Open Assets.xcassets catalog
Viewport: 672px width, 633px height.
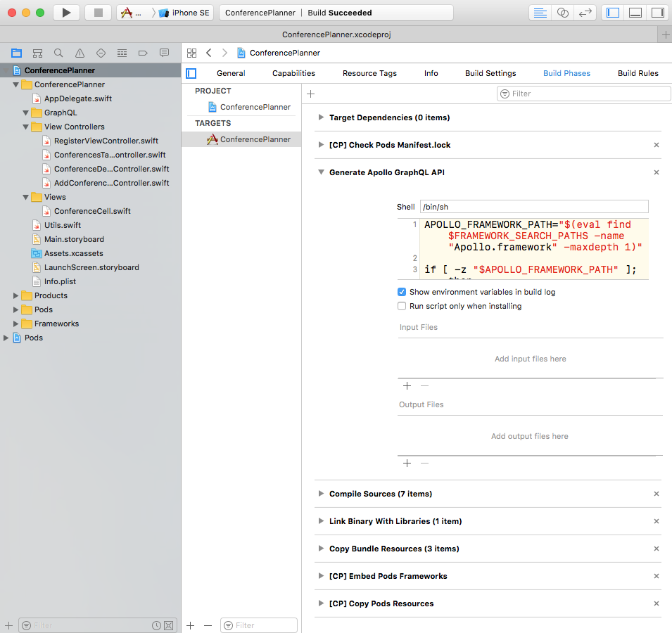click(x=74, y=253)
